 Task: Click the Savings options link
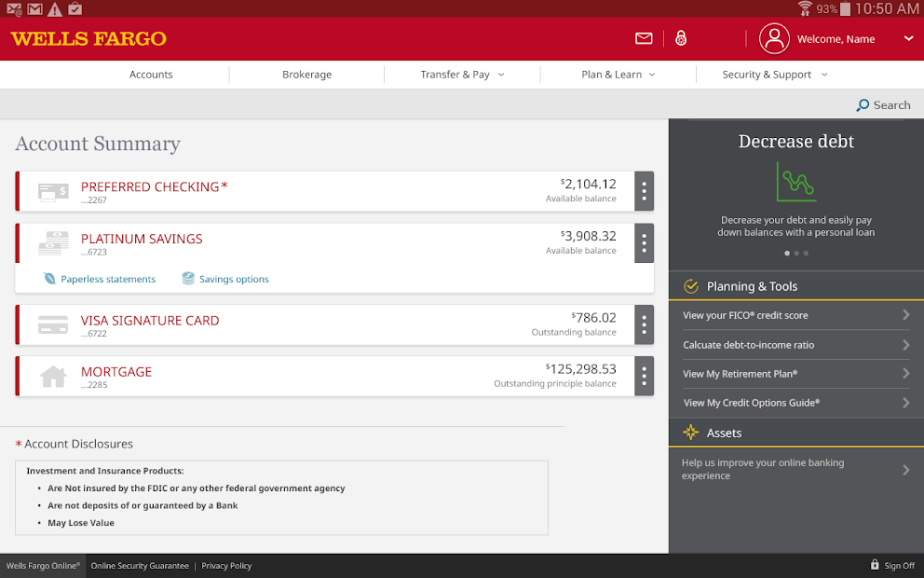click(x=234, y=279)
